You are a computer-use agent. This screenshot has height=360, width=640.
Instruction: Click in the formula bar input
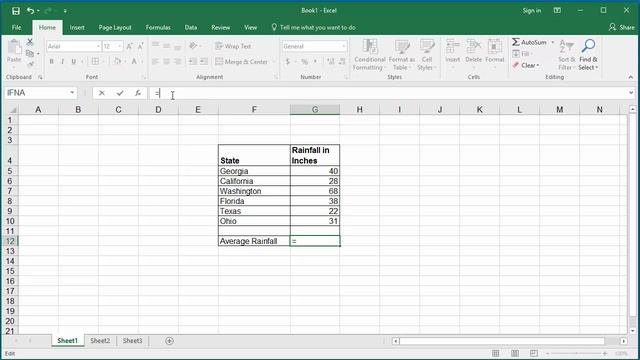pyautogui.click(x=388, y=93)
